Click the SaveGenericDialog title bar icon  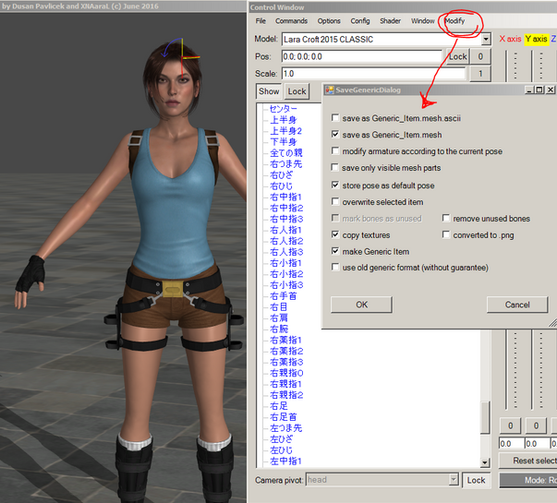(x=330, y=90)
